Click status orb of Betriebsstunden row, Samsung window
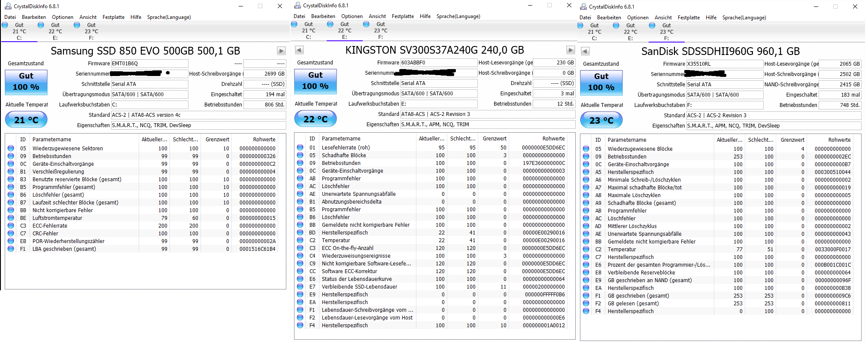 (x=11, y=156)
